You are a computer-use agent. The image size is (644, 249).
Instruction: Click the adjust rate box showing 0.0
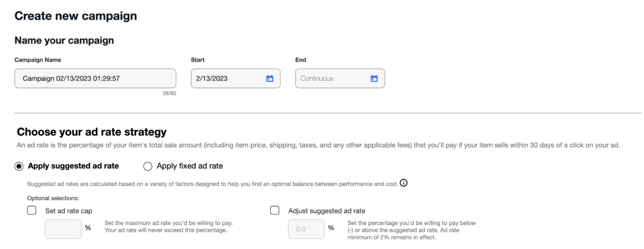pos(306,229)
